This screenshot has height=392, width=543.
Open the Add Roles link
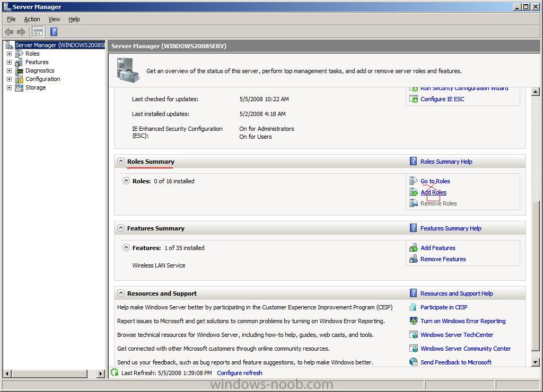[x=433, y=192]
